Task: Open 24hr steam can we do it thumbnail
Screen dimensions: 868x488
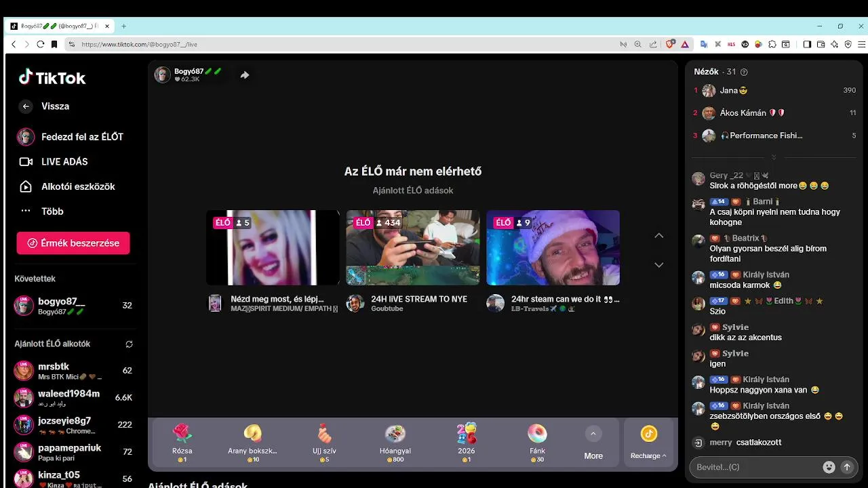Action: (553, 248)
